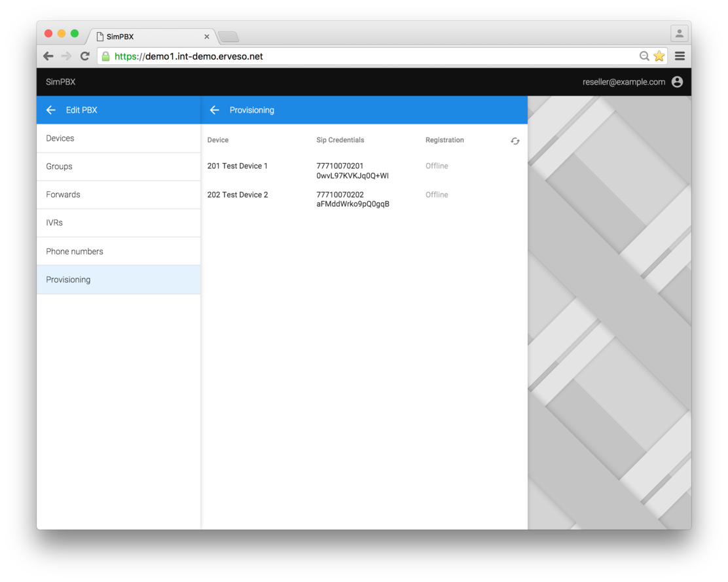
Task: Click the Sip Credentials column header
Action: (x=340, y=139)
